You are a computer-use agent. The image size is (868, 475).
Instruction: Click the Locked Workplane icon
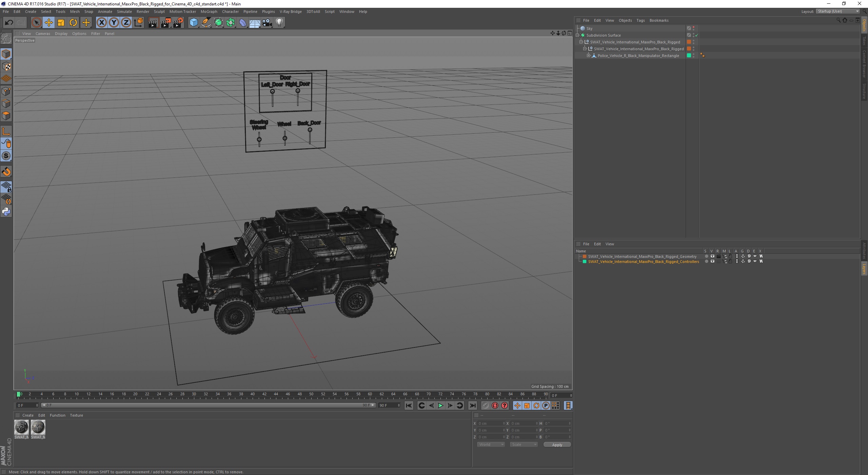coord(6,186)
